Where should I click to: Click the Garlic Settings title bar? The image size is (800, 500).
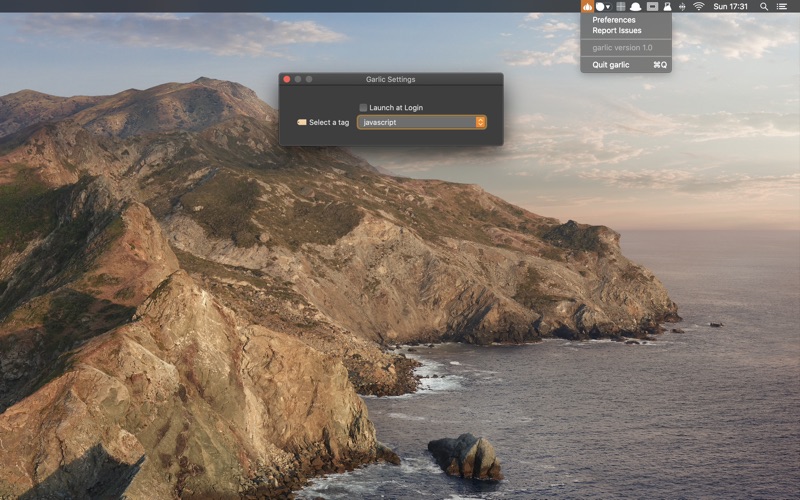[x=390, y=79]
